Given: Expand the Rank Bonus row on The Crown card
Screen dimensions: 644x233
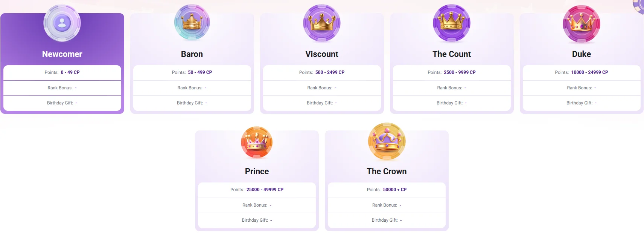Looking at the screenshot, I should [387, 205].
